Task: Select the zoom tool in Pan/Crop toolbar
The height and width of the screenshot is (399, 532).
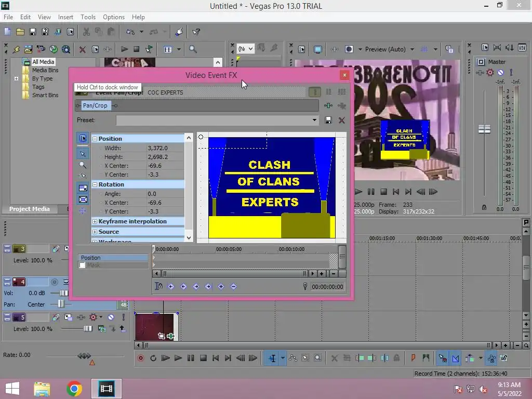Action: [x=83, y=165]
